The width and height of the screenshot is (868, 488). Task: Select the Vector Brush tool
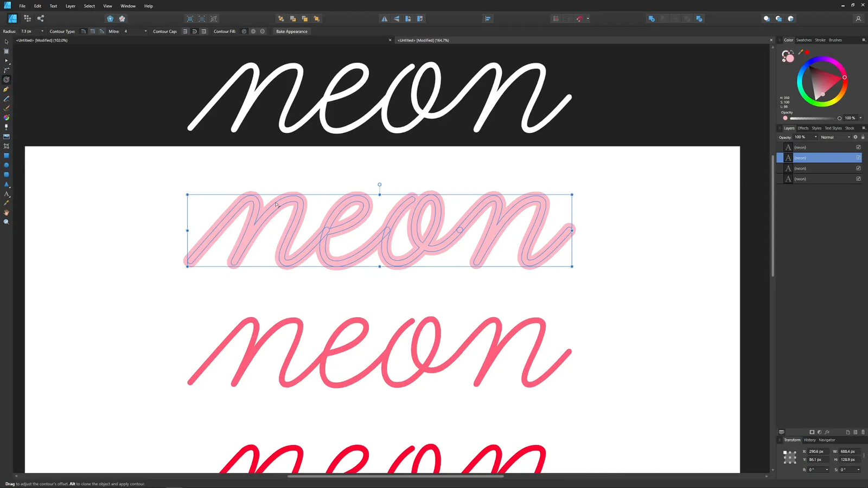(x=7, y=109)
